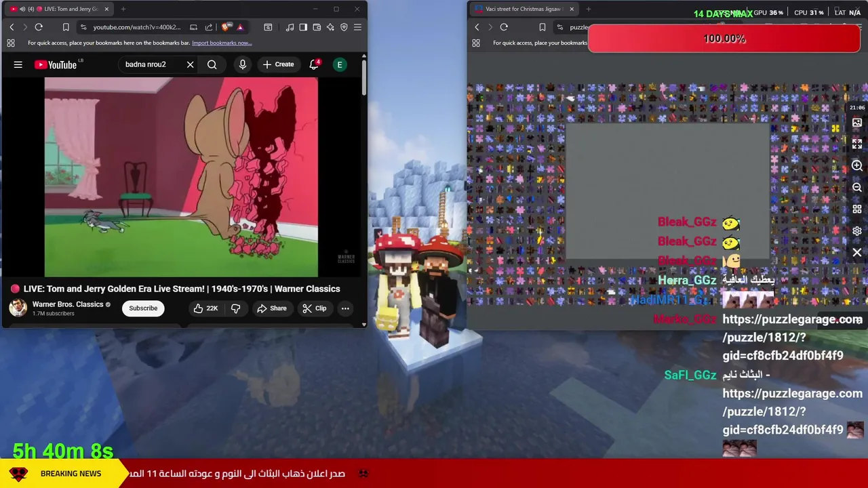This screenshot has height=488, width=868.
Task: Reload the YouTube page
Action: (39, 27)
